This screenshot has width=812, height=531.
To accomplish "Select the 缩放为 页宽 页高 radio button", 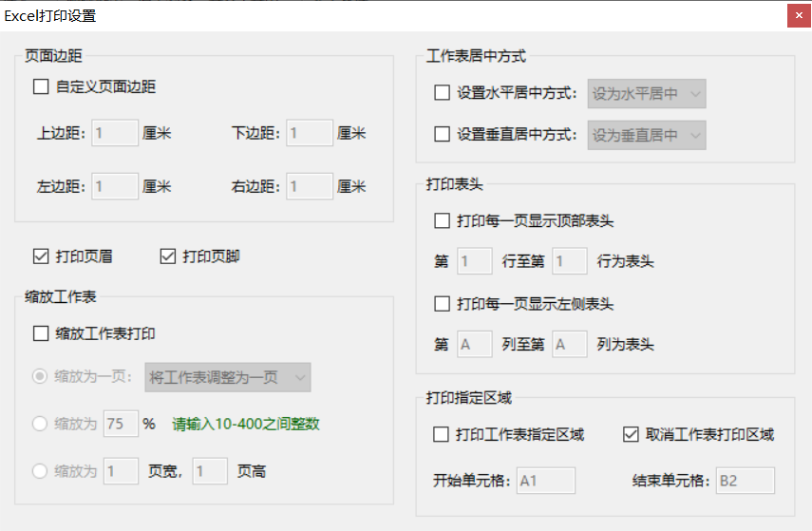I will (x=40, y=471).
